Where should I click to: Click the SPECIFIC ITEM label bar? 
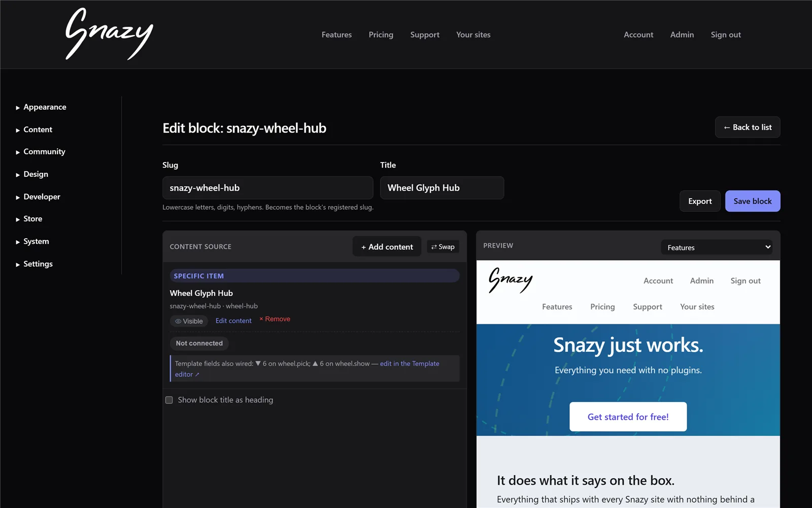pos(315,276)
